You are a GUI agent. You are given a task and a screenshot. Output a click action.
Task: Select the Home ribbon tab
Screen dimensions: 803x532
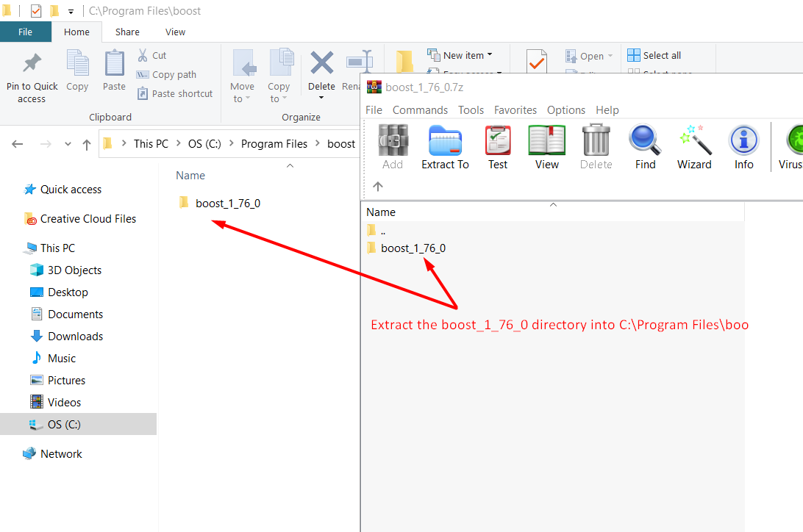(76, 32)
